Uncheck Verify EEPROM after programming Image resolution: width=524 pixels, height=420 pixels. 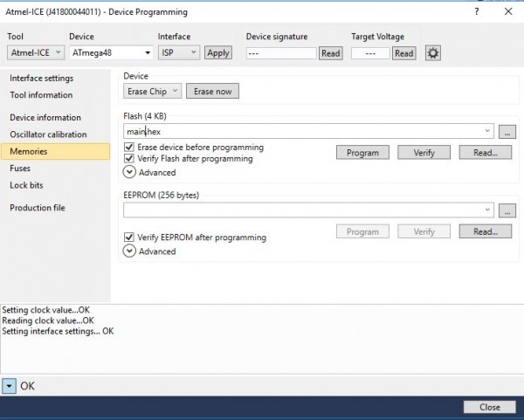(130, 238)
